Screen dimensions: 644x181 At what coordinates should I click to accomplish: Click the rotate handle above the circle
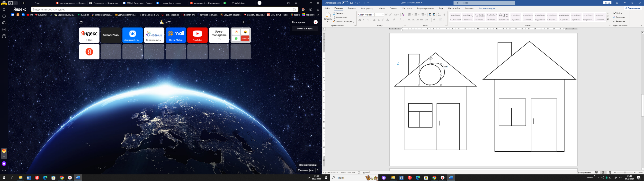pyautogui.click(x=430, y=58)
